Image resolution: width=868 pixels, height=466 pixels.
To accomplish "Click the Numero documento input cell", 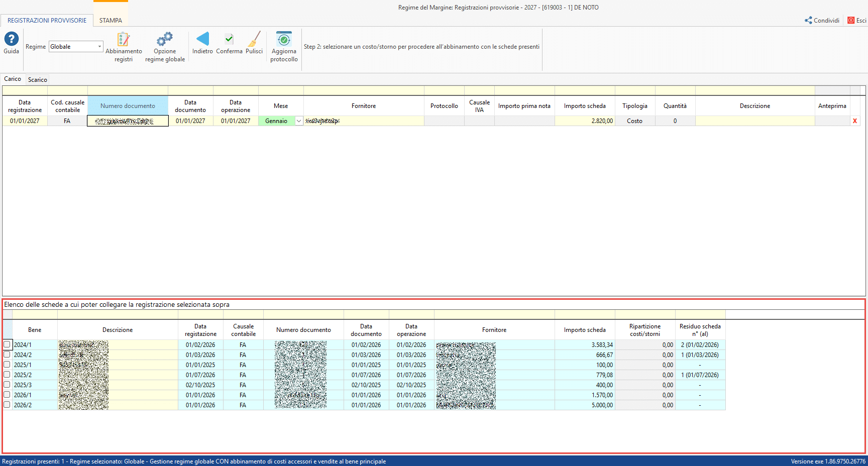I will pos(128,121).
